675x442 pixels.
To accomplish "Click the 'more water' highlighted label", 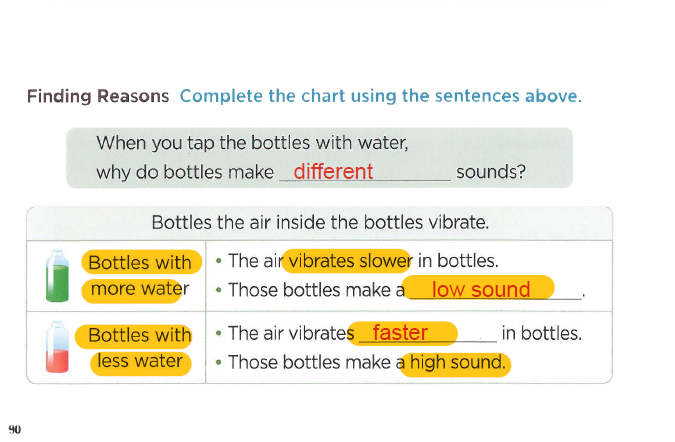I will [x=134, y=290].
